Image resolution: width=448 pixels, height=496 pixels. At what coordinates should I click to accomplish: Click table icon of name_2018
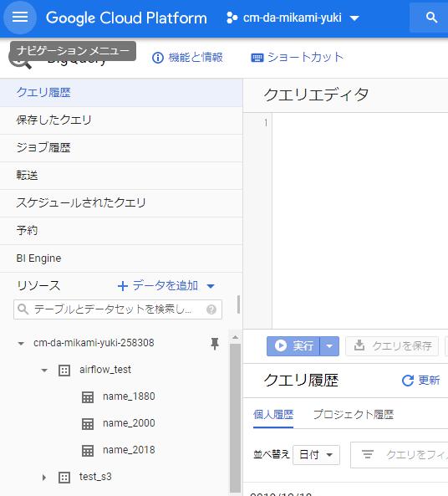coord(88,451)
